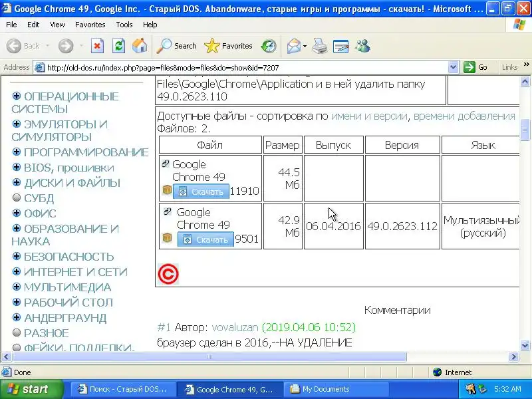Switch to My Documents taskbar window

[336, 389]
